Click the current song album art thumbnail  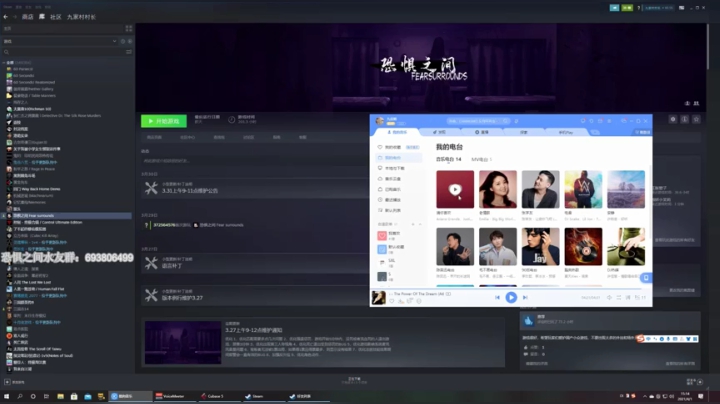tap(378, 297)
